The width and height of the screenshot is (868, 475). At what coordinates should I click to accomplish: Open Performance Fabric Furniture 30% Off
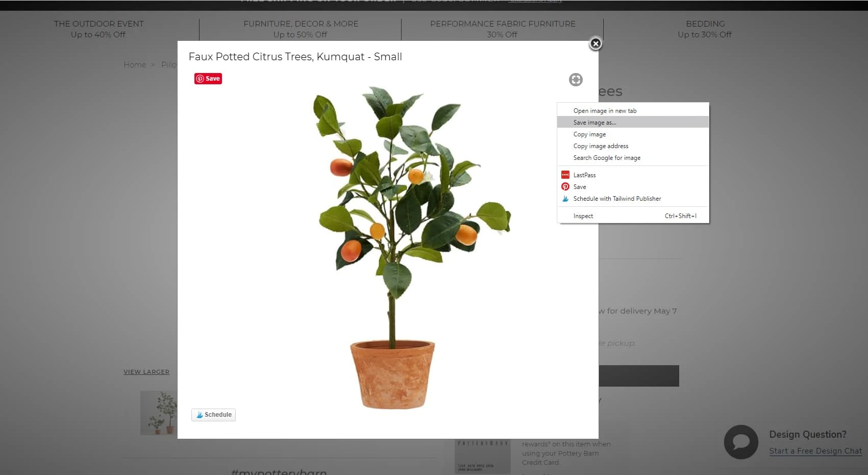(503, 29)
